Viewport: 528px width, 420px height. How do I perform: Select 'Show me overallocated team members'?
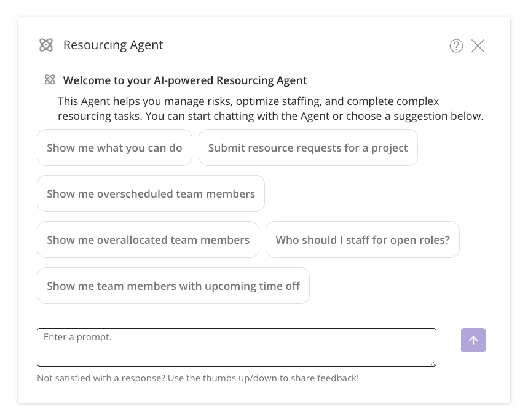pyautogui.click(x=148, y=239)
